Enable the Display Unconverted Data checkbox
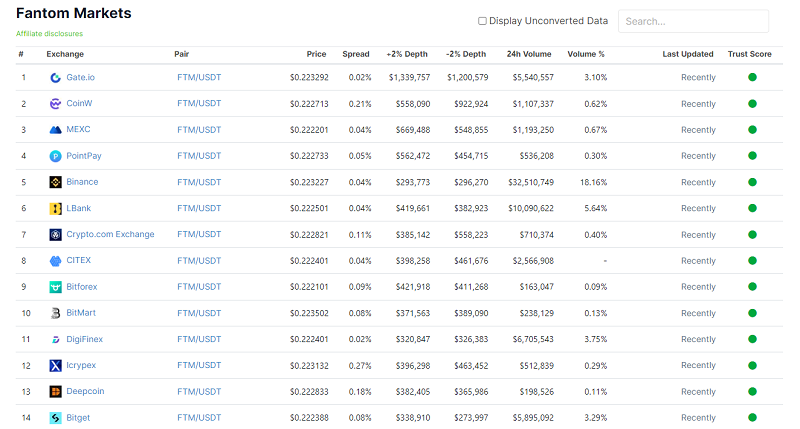Viewport: 800px width, 429px height. (x=482, y=21)
